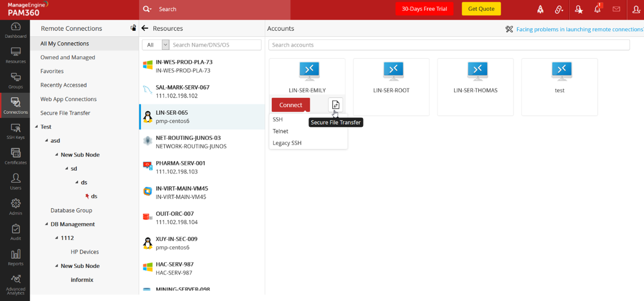Click the Get Quote button

click(481, 9)
